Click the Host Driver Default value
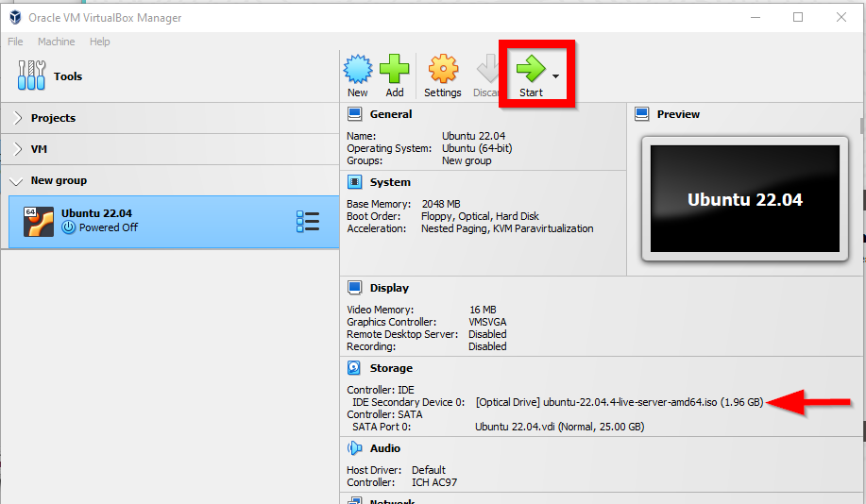The image size is (866, 504). [429, 470]
